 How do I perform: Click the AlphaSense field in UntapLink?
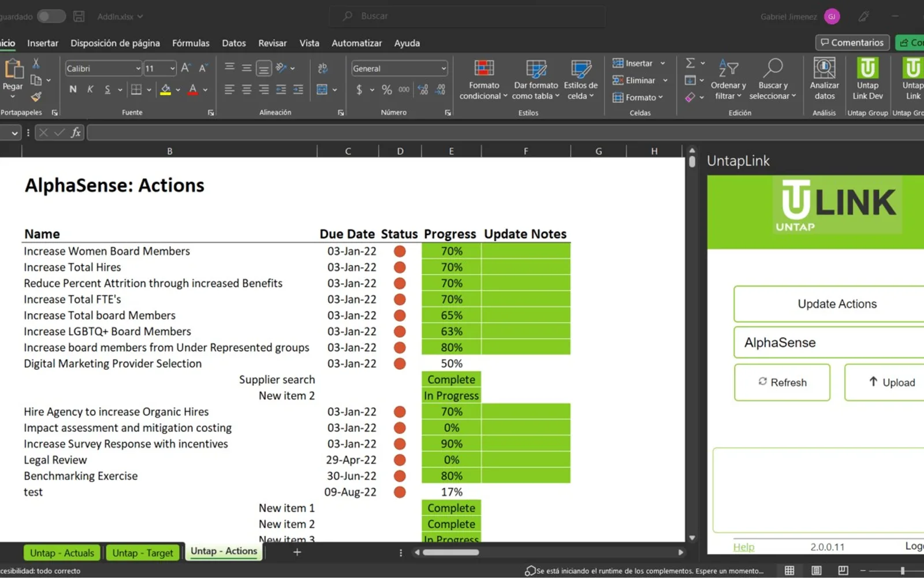pyautogui.click(x=829, y=342)
